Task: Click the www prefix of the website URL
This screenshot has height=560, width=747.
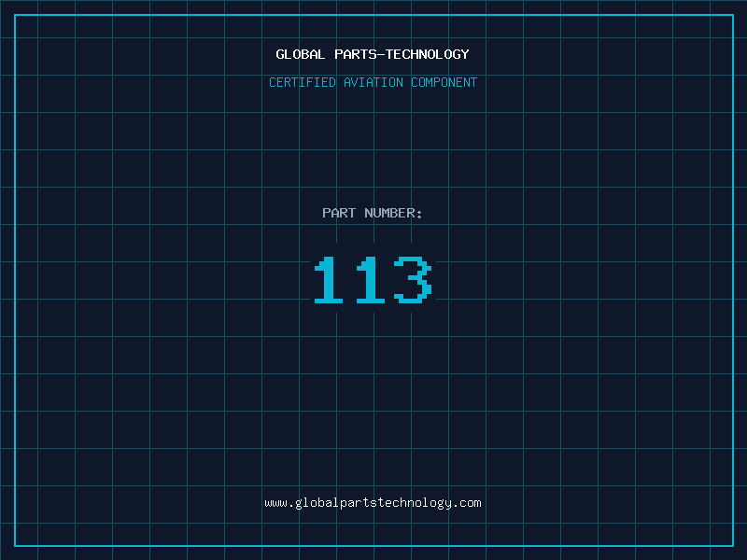Action: 275,502
